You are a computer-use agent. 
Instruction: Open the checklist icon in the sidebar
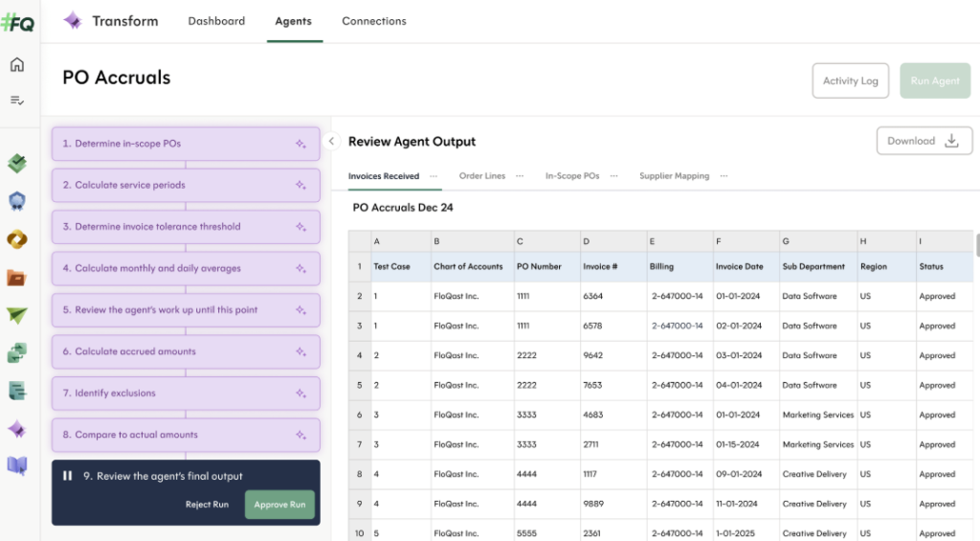click(16, 100)
